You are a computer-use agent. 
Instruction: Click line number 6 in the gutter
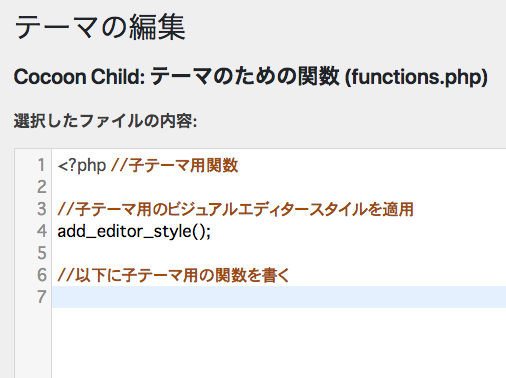[x=41, y=275]
